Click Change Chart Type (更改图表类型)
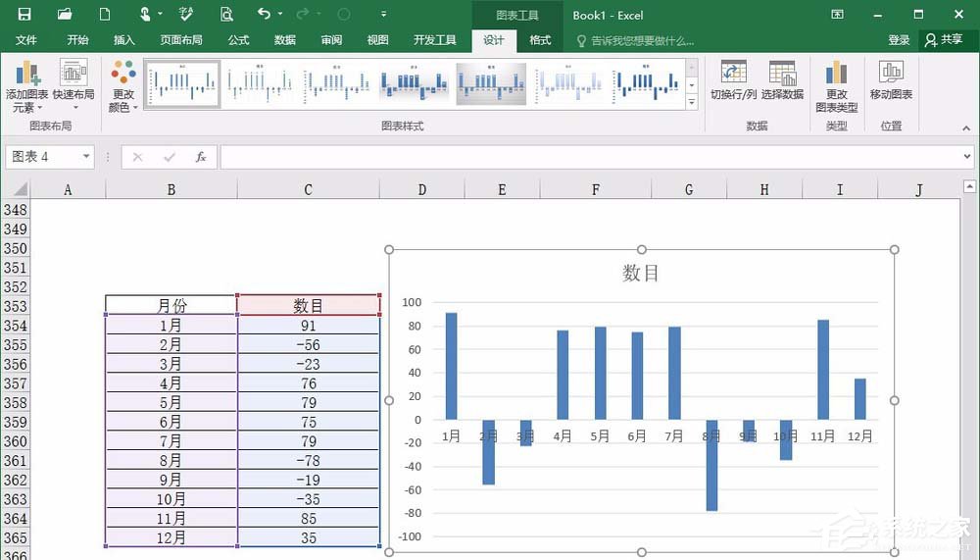This screenshot has height=560, width=980. point(836,85)
